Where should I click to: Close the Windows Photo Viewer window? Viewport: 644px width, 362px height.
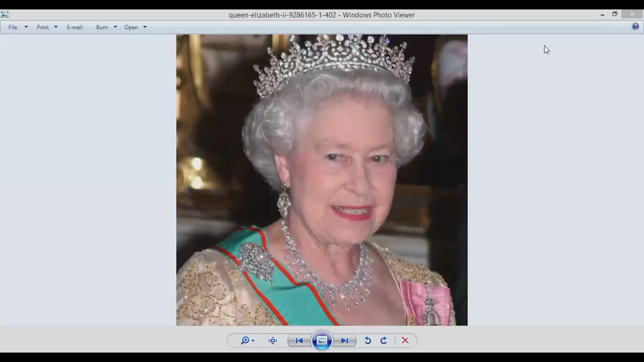click(632, 15)
